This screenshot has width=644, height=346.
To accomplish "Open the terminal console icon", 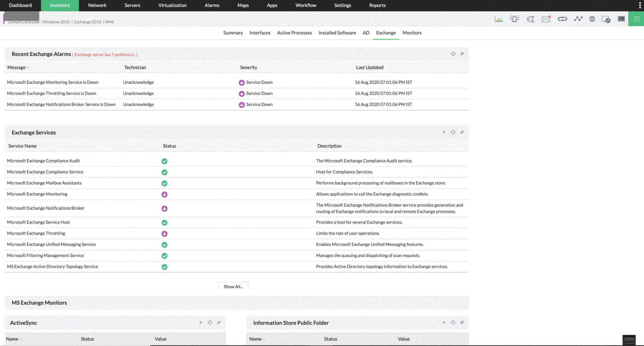I will [621, 19].
